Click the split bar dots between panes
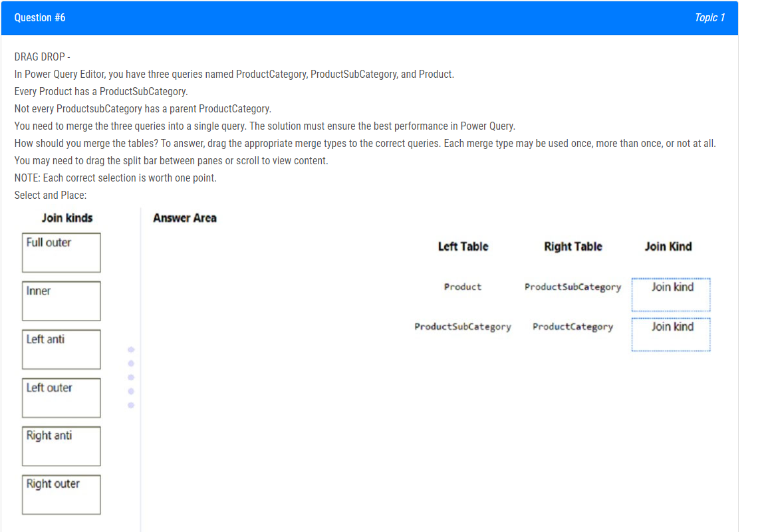 (x=131, y=377)
